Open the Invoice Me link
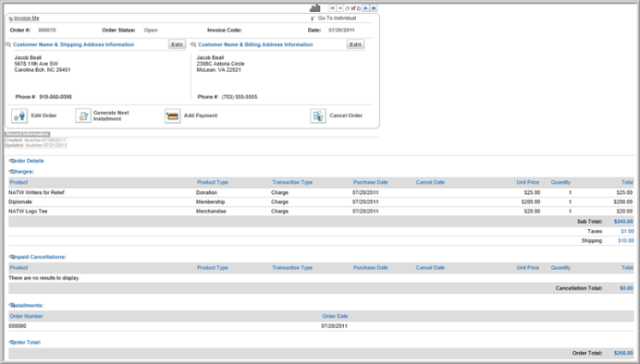The height and width of the screenshot is (364, 640). 27,18
